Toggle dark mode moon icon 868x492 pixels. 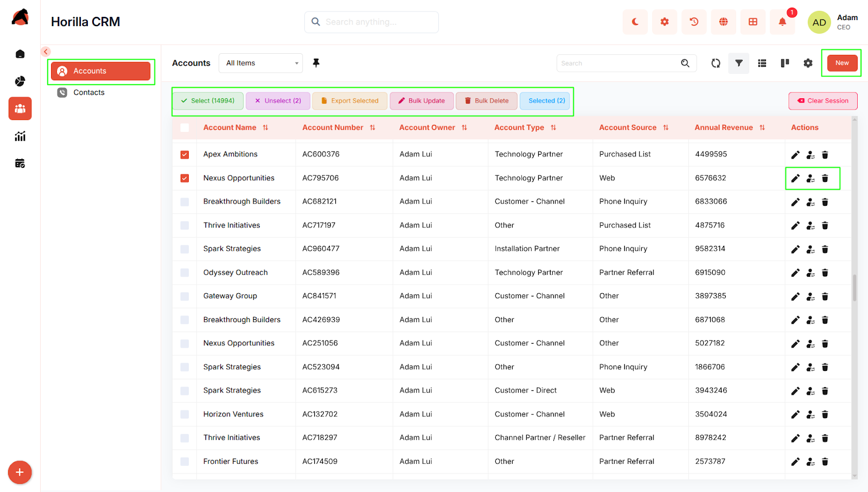click(635, 22)
